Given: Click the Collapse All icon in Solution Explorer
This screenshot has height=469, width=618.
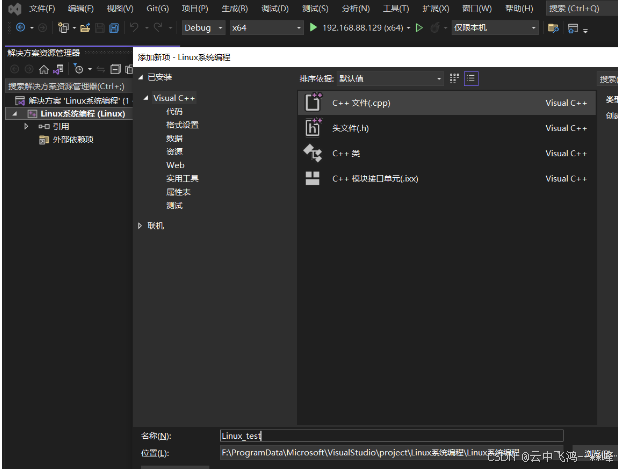Looking at the screenshot, I should pos(115,69).
